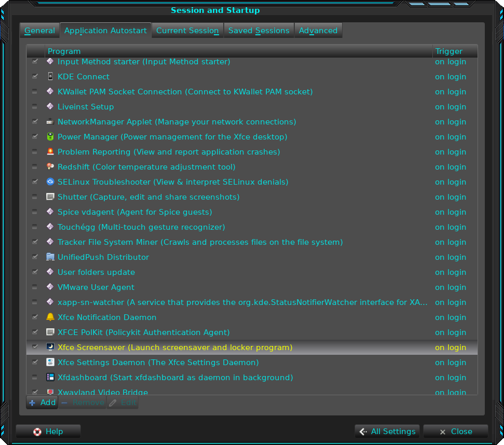
Task: Check the Touchégg autostart checkbox
Action: pos(35,227)
